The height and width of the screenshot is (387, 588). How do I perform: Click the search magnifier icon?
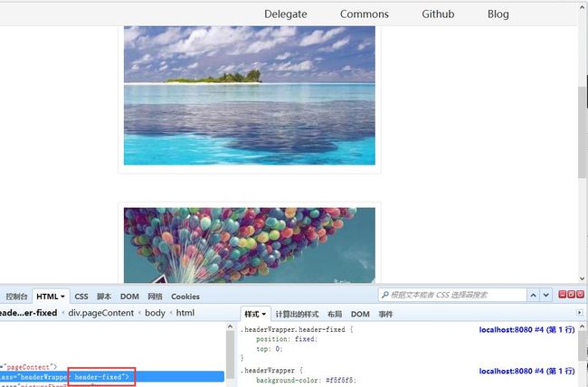tap(384, 295)
